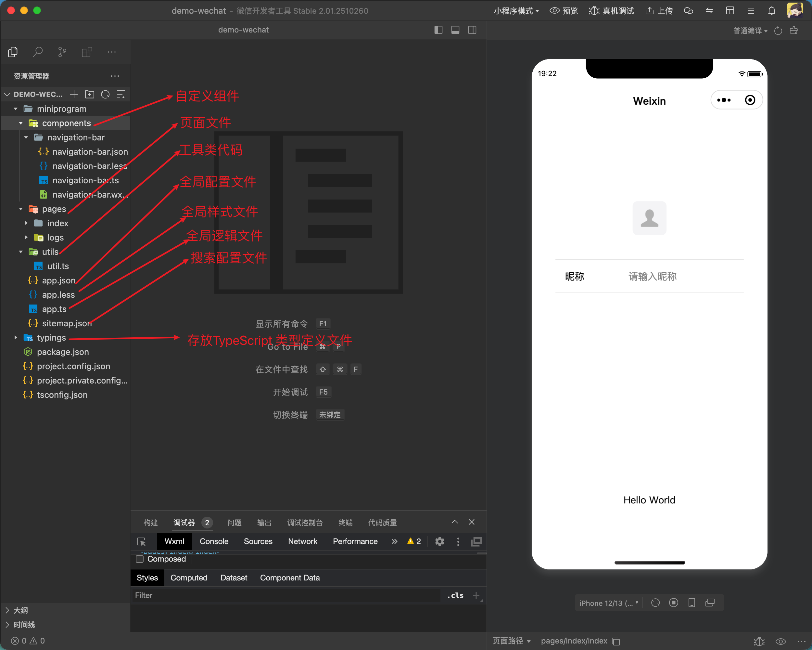Open the iPhone 12/13 device dropdown
Image resolution: width=812 pixels, height=650 pixels.
608,603
